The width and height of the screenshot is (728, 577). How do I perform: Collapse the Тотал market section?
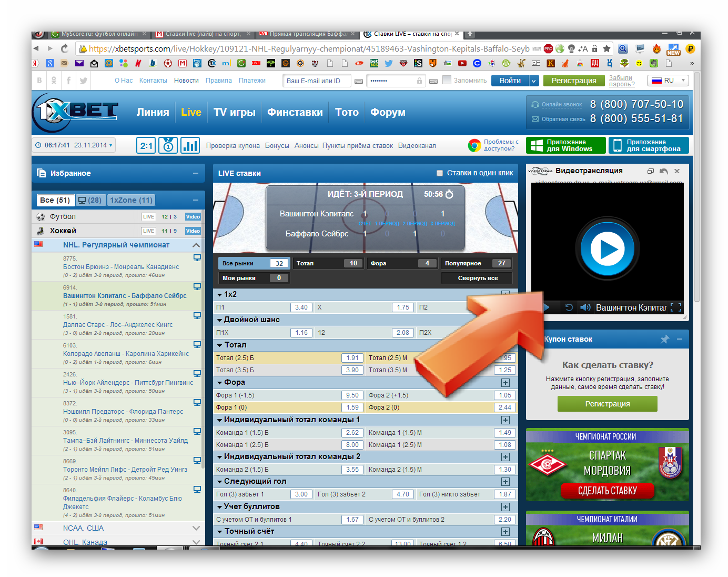[220, 345]
